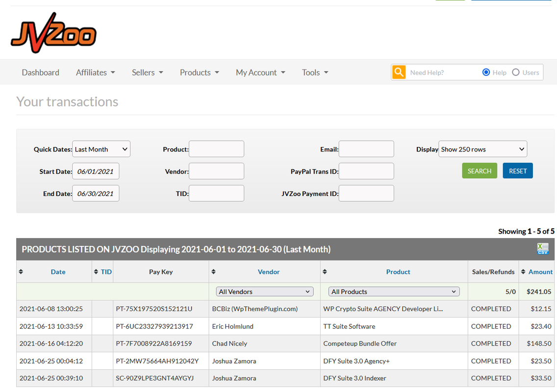
Task: Click the Date column header link
Action: coord(58,271)
